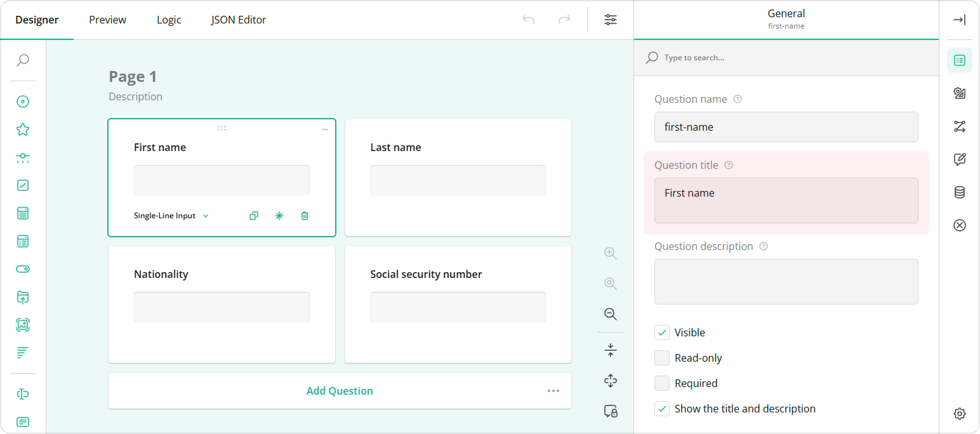
Task: Collapse the property panel with arrow button
Action: coord(959,20)
